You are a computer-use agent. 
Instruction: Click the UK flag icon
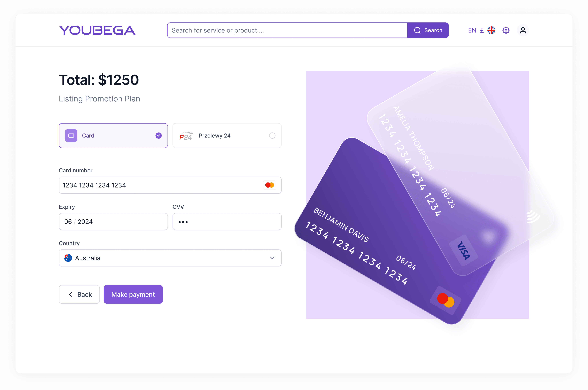491,30
